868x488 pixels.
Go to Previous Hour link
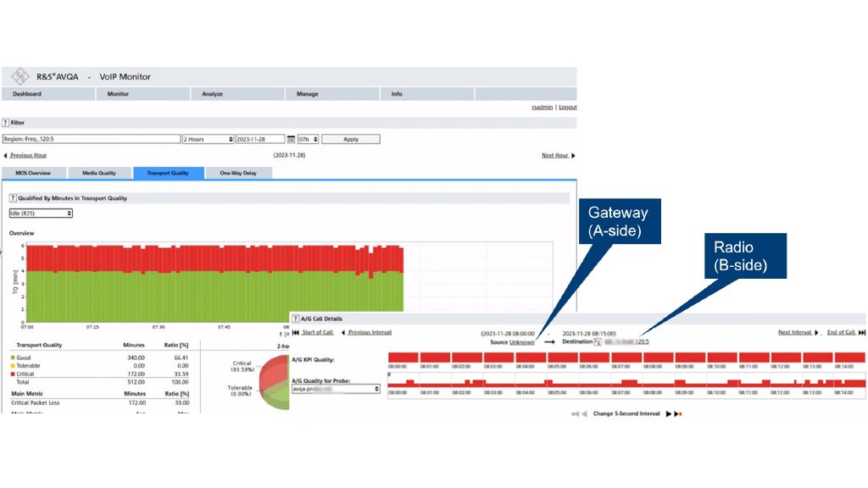coord(27,156)
